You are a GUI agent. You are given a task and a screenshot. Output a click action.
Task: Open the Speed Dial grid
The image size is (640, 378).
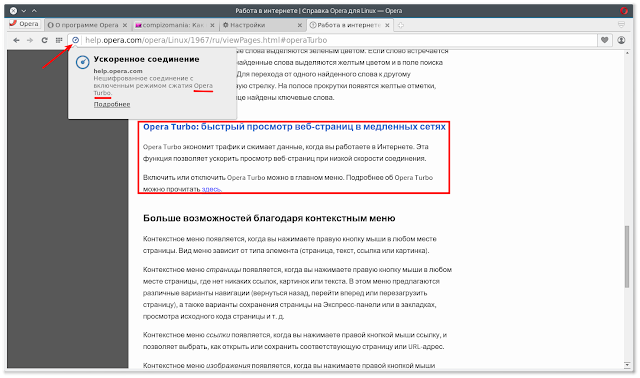[x=59, y=40]
